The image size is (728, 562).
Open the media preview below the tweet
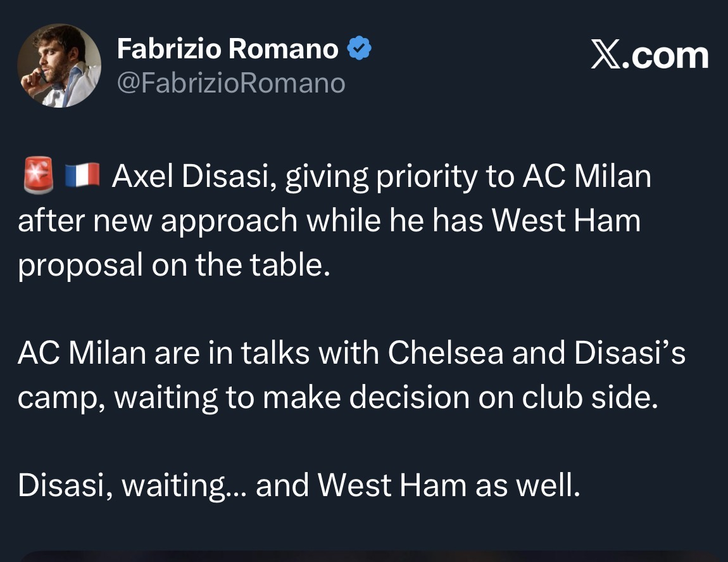(x=364, y=556)
